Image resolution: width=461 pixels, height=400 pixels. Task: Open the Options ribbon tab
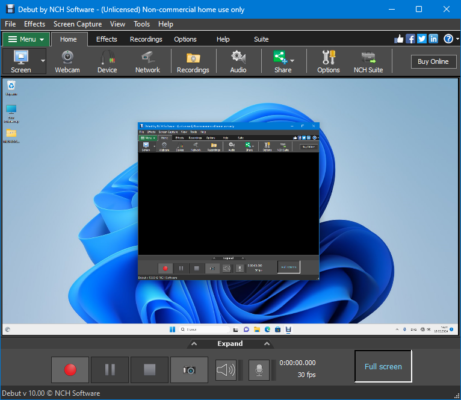point(185,39)
